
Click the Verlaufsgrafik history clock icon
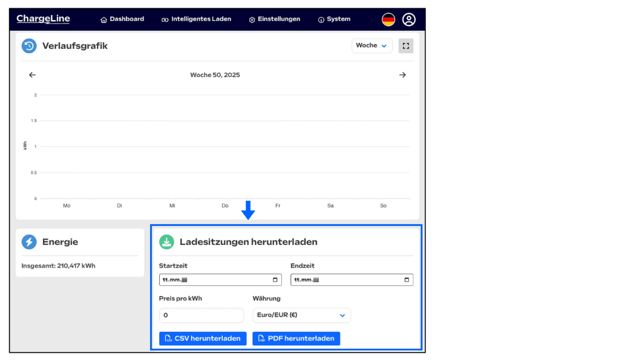(x=29, y=46)
